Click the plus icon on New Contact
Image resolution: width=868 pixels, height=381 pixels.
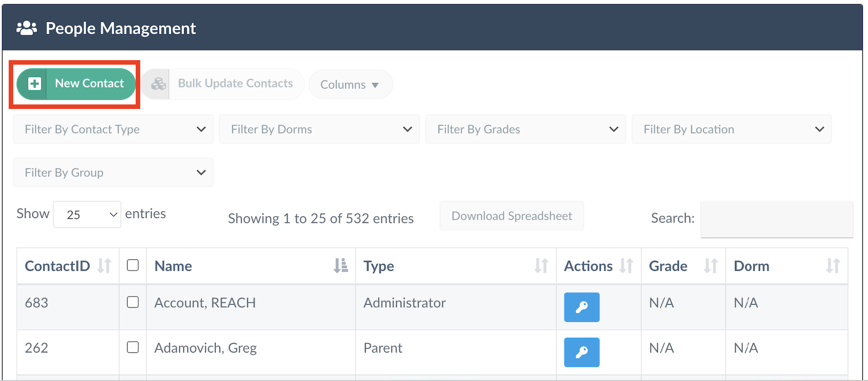pos(34,84)
